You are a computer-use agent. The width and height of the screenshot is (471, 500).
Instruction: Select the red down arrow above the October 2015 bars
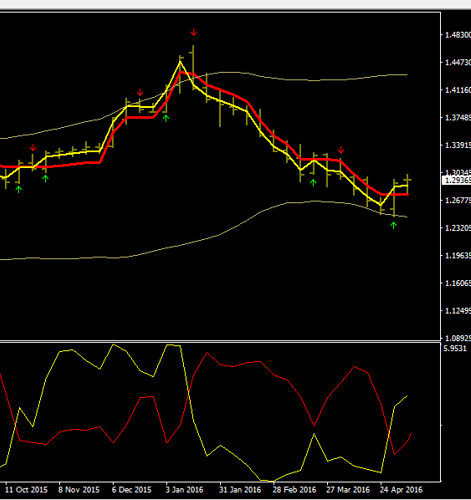(x=33, y=148)
